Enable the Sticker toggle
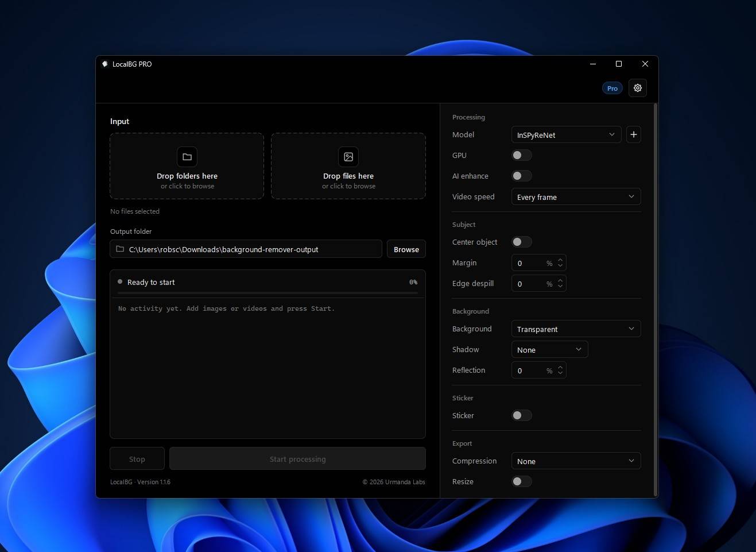The width and height of the screenshot is (756, 552). pos(522,415)
